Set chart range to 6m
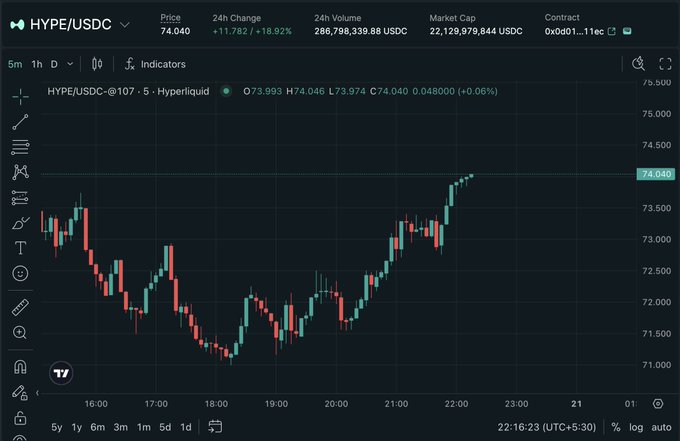The image size is (680, 441). tap(98, 427)
